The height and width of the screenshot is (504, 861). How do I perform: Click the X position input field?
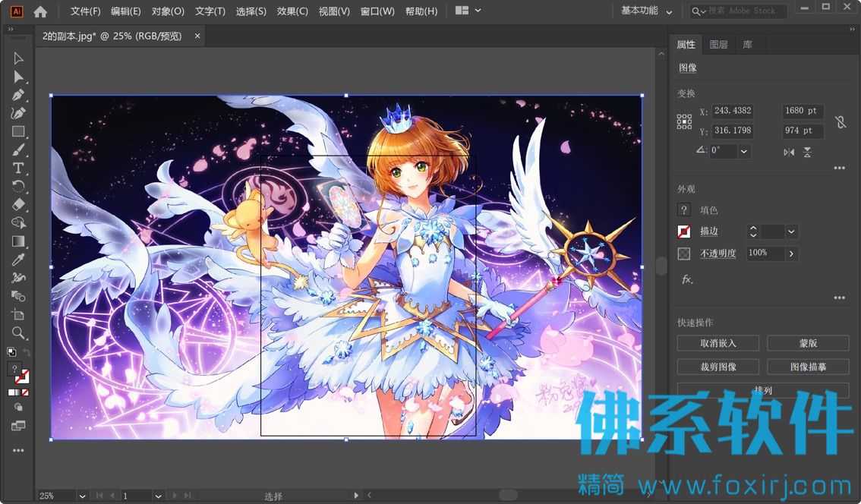[x=733, y=111]
